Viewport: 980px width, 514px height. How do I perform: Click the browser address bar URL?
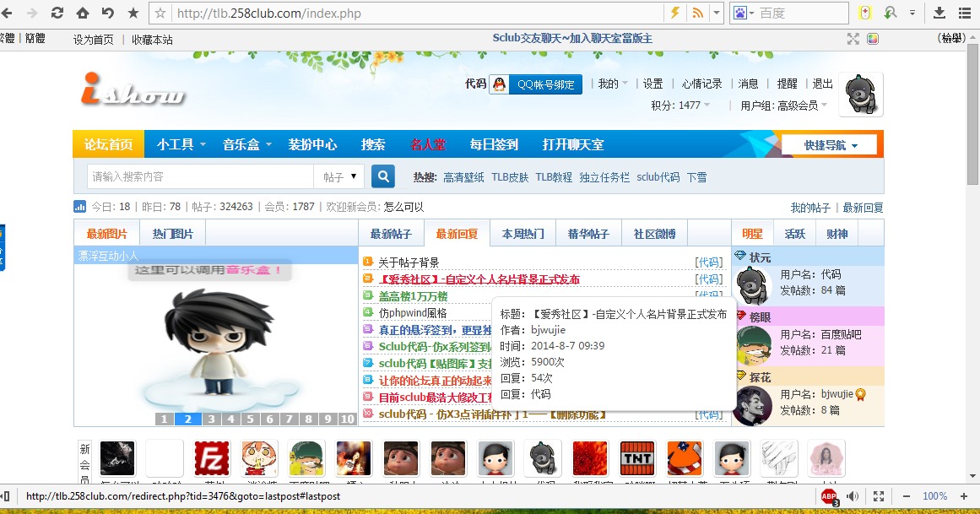pyautogui.click(x=268, y=14)
